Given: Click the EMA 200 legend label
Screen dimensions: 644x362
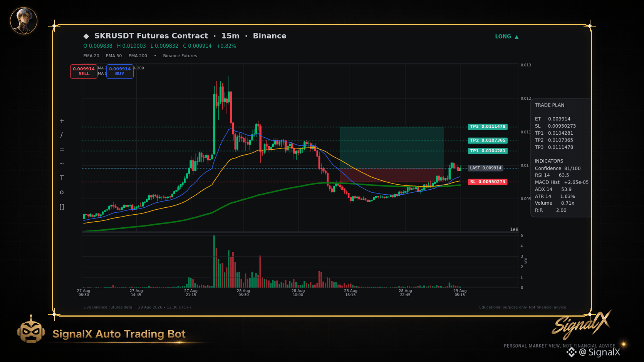Looking at the screenshot, I should (x=138, y=56).
